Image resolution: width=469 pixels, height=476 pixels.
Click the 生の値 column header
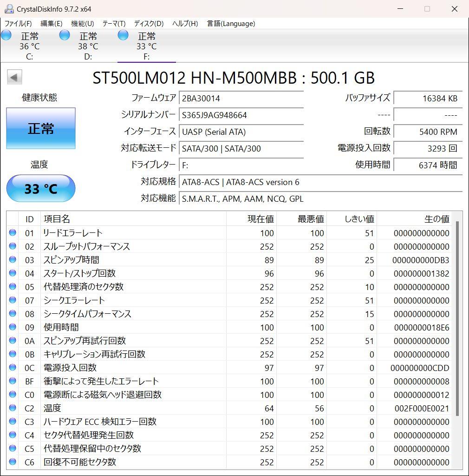[x=414, y=219]
